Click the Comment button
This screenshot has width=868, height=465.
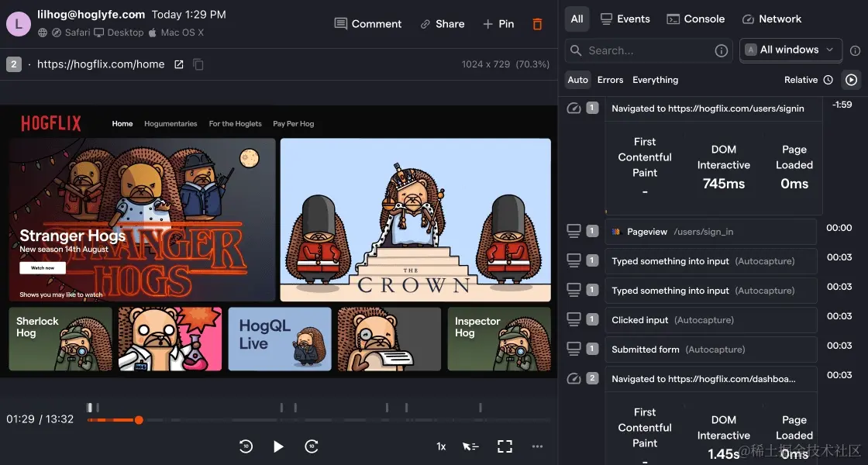368,24
